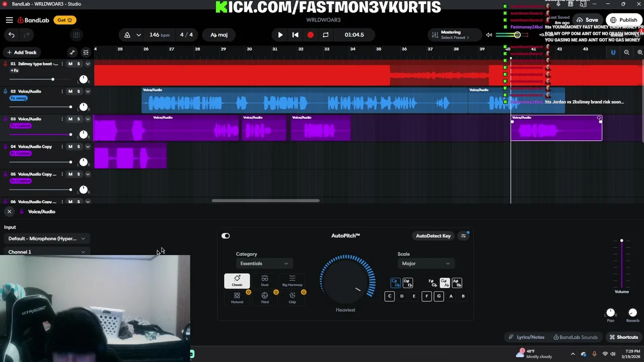Click the Get membership button
The width and height of the screenshot is (644, 362).
[x=64, y=20]
